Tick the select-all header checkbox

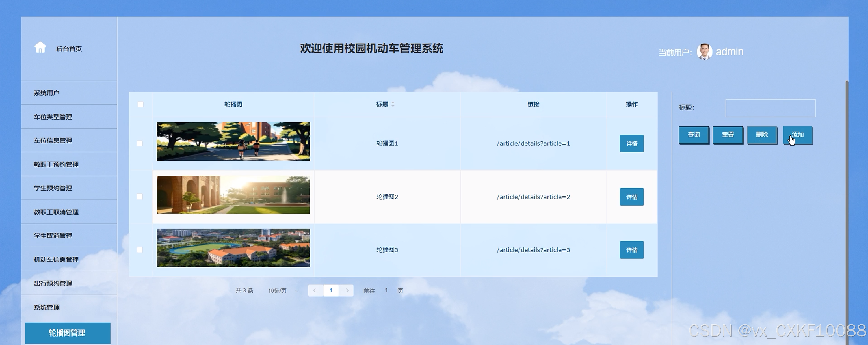point(141,104)
